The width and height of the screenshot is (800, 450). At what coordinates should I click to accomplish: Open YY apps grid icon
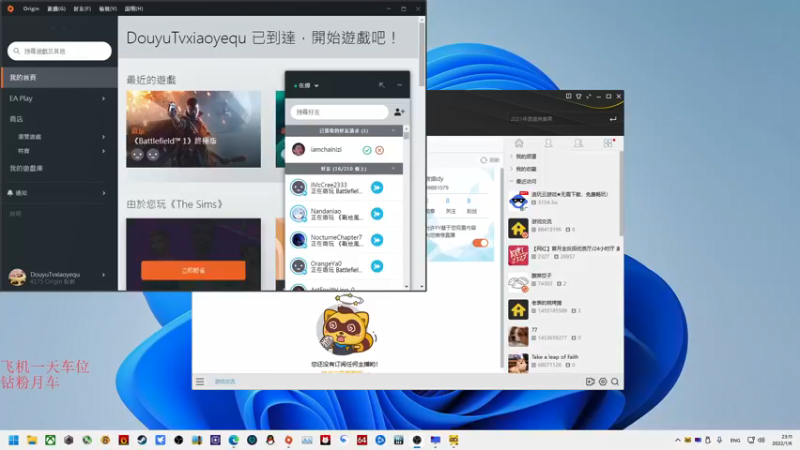(608, 143)
